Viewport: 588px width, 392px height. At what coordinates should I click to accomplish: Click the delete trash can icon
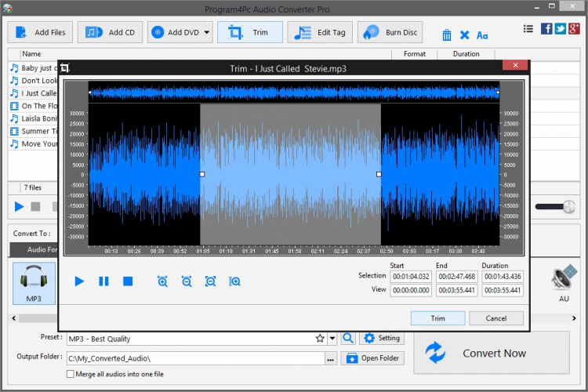pos(447,34)
